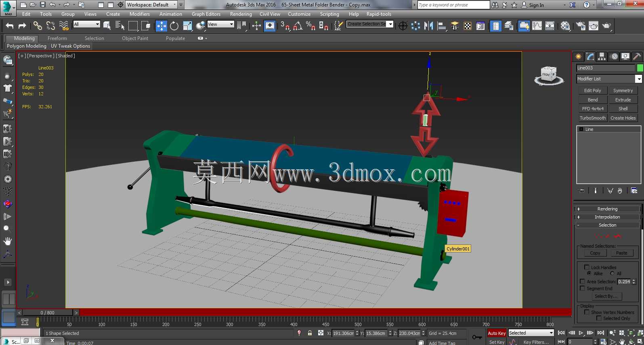Click the Undo arrow in main toolbar
644x345 pixels.
[x=10, y=26]
